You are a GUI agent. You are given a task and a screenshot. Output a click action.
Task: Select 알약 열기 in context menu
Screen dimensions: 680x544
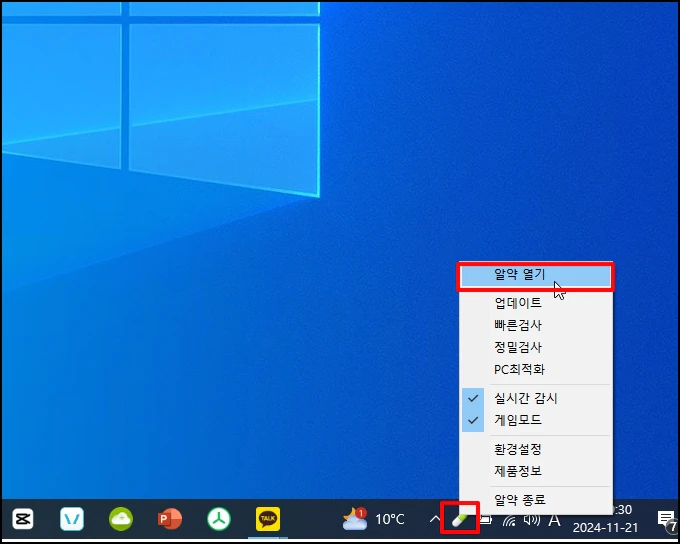(536, 275)
